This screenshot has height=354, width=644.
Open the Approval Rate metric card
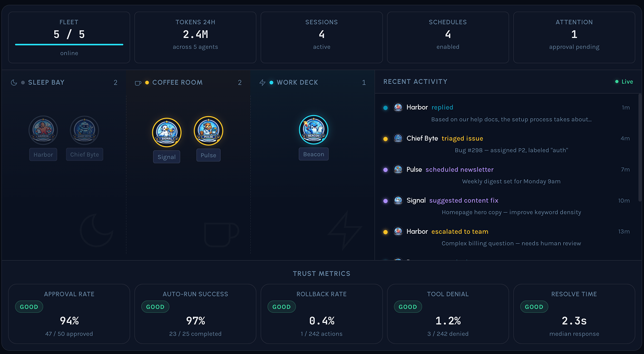69,313
